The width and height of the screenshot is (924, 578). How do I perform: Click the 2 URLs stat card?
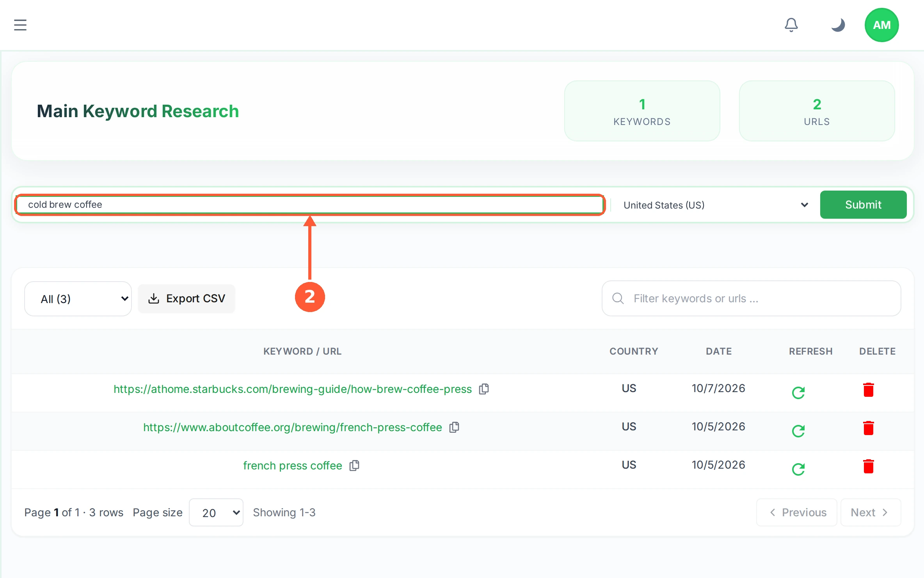[817, 111]
